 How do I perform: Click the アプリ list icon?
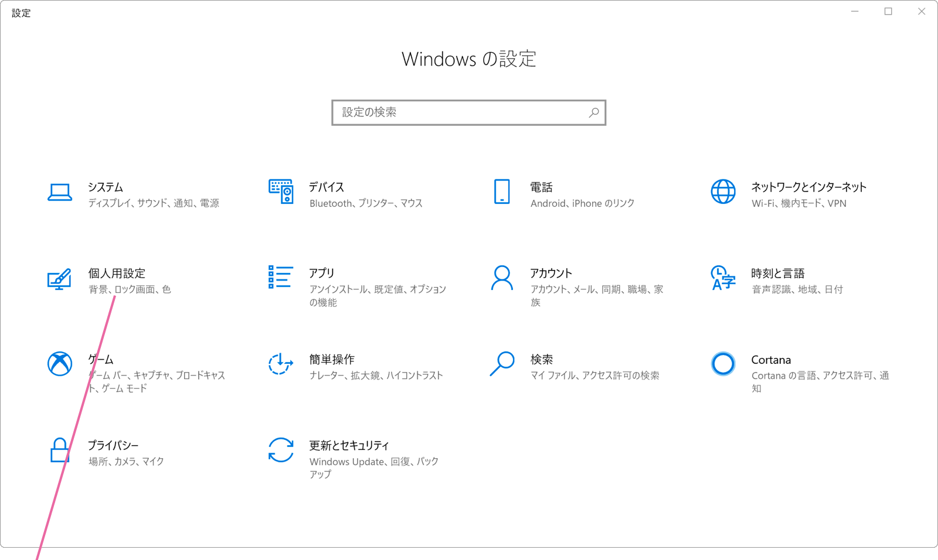click(281, 277)
